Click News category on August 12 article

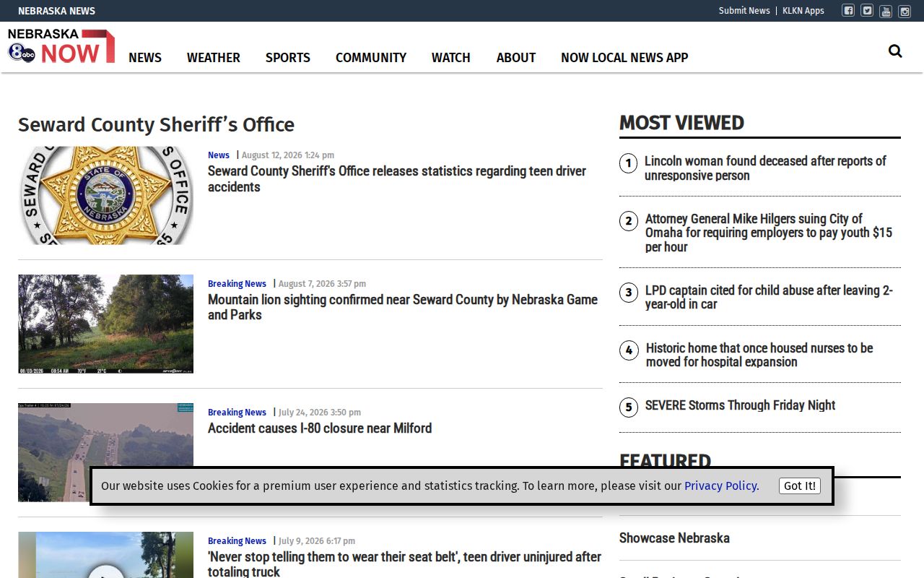[219, 155]
